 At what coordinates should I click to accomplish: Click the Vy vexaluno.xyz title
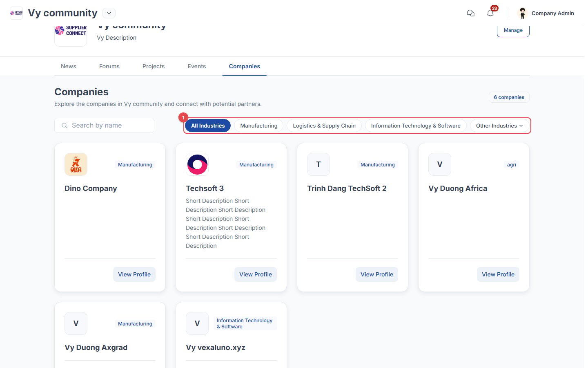216,348
